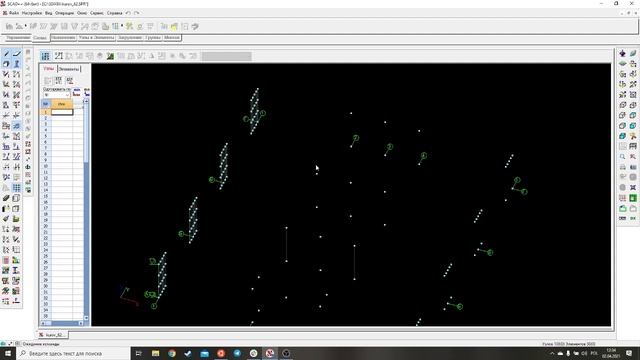The width and height of the screenshot is (640, 360).
Task: Open the Окно menu
Action: pos(82,13)
